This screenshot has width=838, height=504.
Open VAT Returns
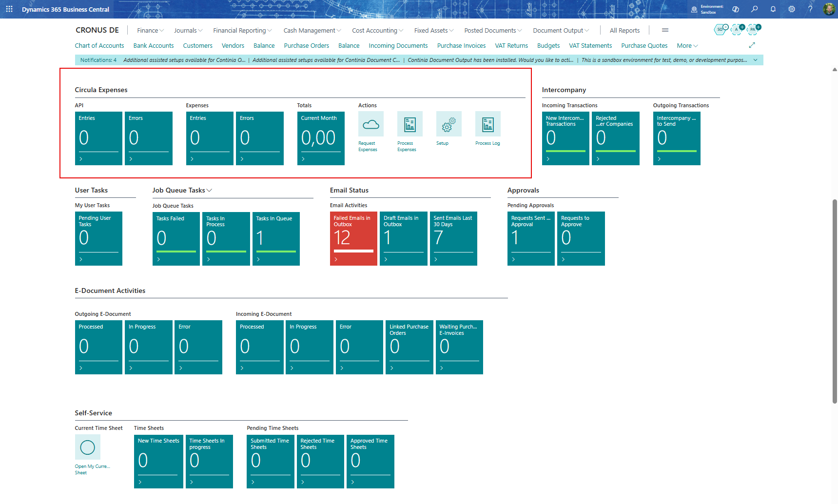click(511, 46)
